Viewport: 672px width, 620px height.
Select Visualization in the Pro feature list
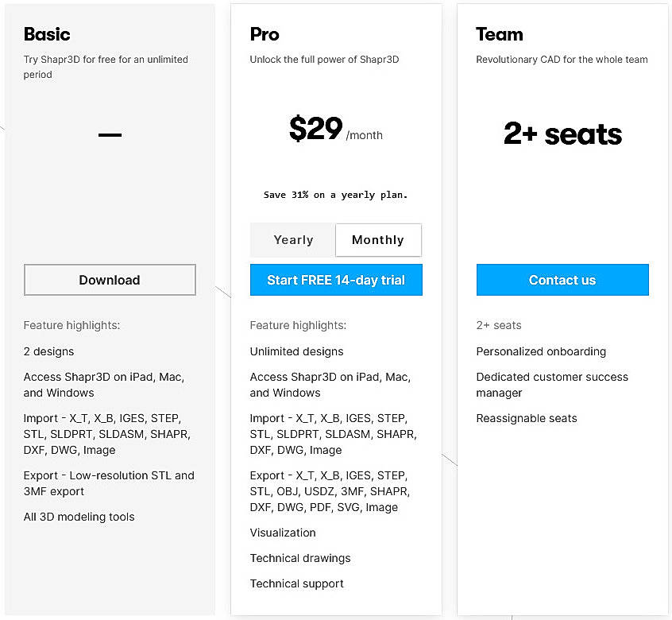point(283,533)
